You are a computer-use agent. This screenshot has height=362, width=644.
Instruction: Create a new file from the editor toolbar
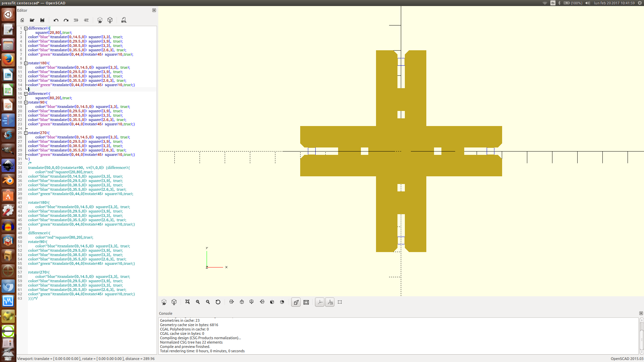coord(22,20)
